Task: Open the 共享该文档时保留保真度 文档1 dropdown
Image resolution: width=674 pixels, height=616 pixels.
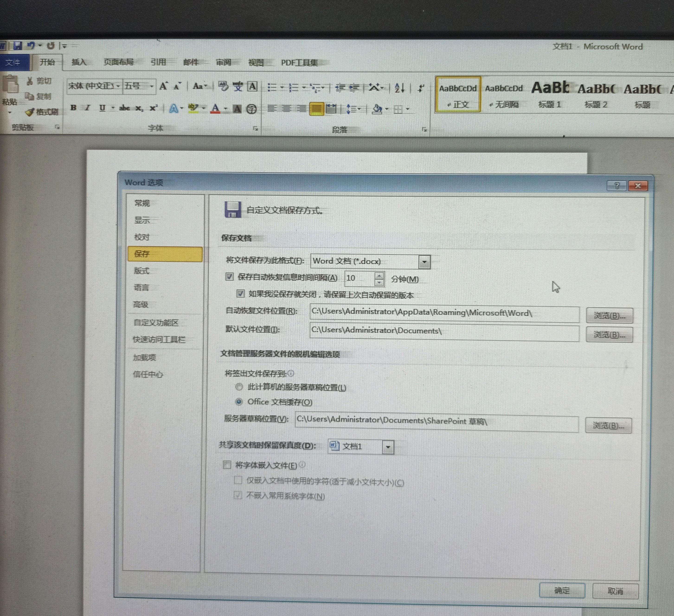Action: [388, 447]
